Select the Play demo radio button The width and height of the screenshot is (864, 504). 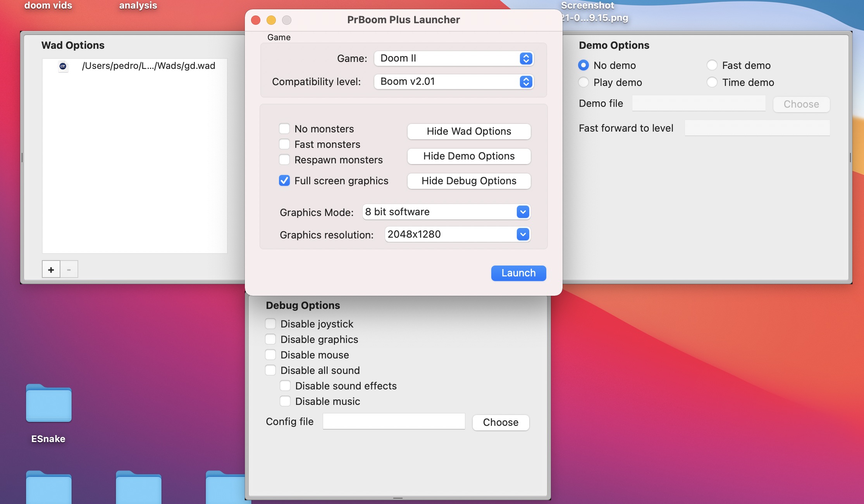583,82
